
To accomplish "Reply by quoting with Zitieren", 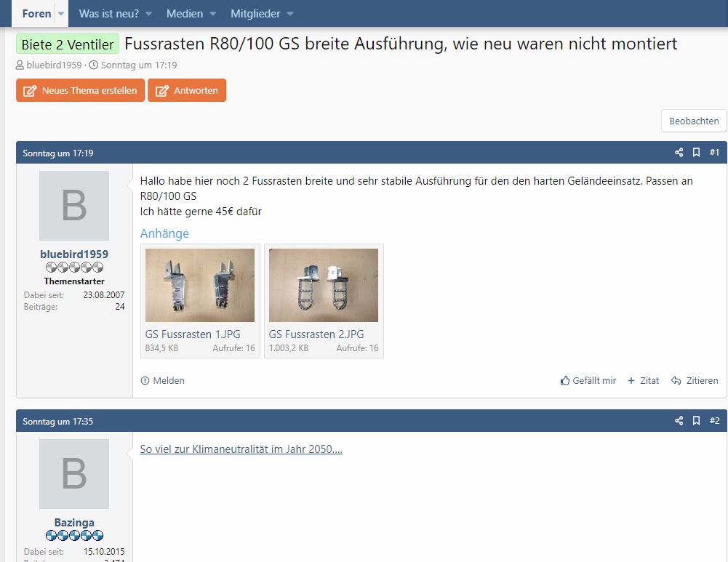I will (x=695, y=380).
